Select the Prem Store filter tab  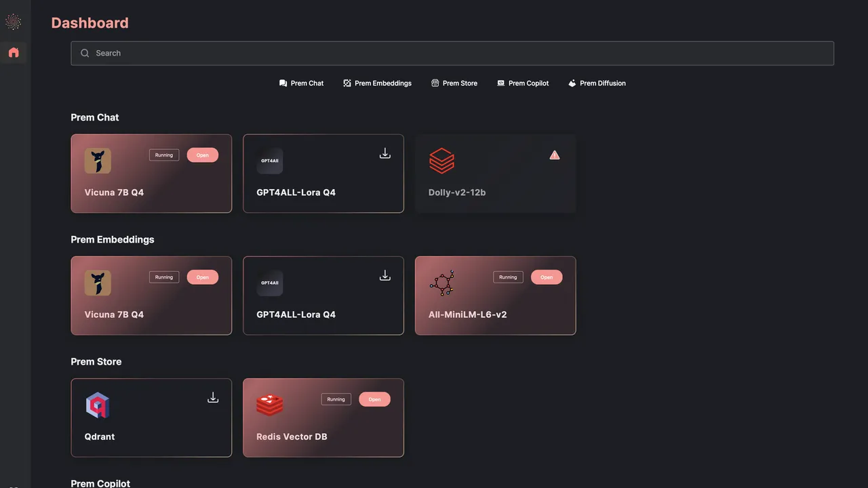click(x=454, y=83)
